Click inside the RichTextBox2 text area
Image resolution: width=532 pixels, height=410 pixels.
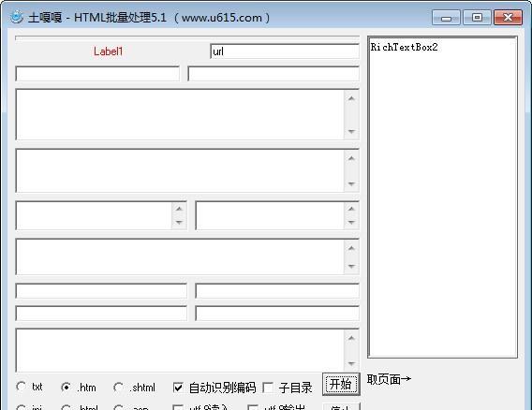(442, 197)
